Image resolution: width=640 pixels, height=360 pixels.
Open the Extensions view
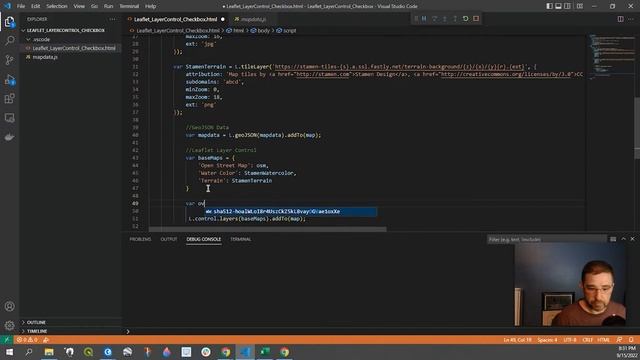[9, 99]
